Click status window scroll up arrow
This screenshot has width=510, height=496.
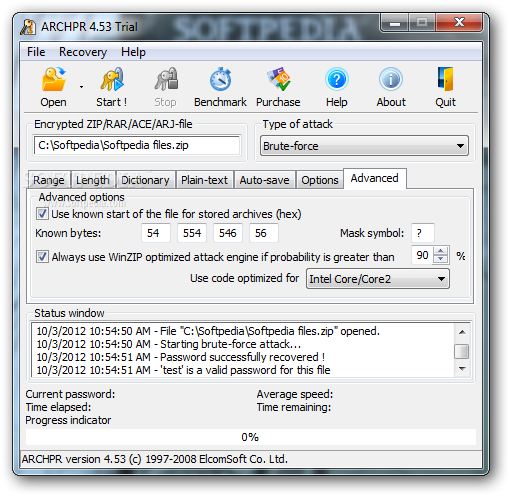point(462,332)
